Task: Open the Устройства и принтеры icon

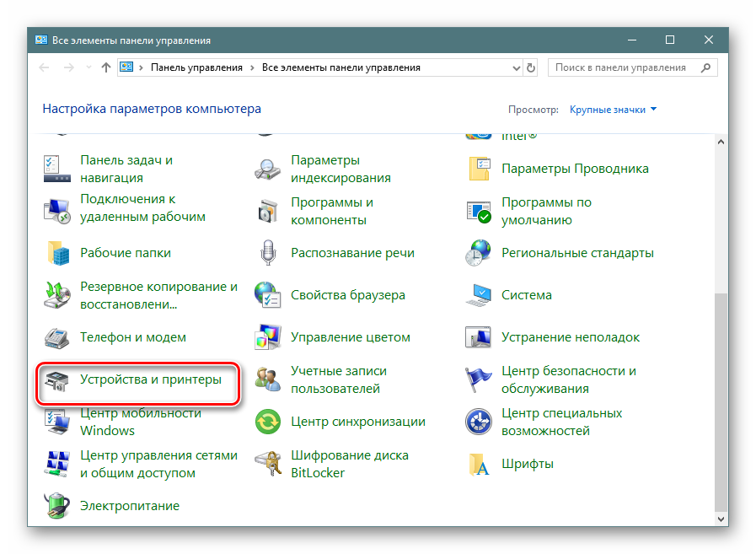Action: [x=58, y=380]
